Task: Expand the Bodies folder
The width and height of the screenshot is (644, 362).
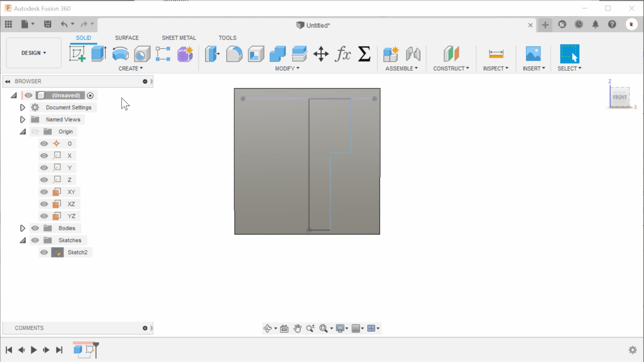Action: point(22,228)
